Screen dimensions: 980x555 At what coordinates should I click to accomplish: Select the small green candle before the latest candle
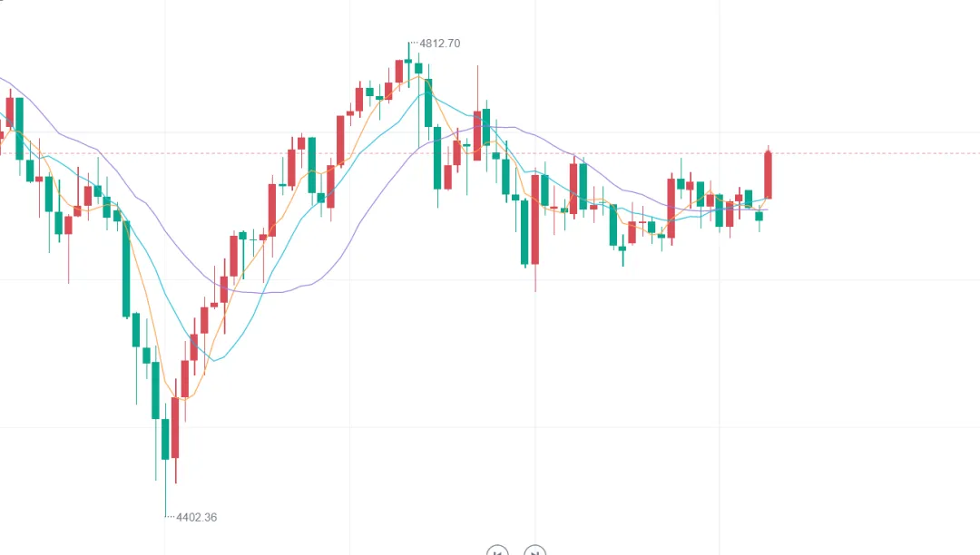(759, 216)
